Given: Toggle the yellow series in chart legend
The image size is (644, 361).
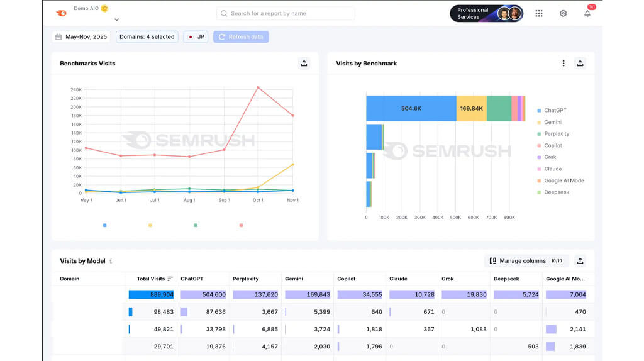Looking at the screenshot, I should (x=150, y=225).
